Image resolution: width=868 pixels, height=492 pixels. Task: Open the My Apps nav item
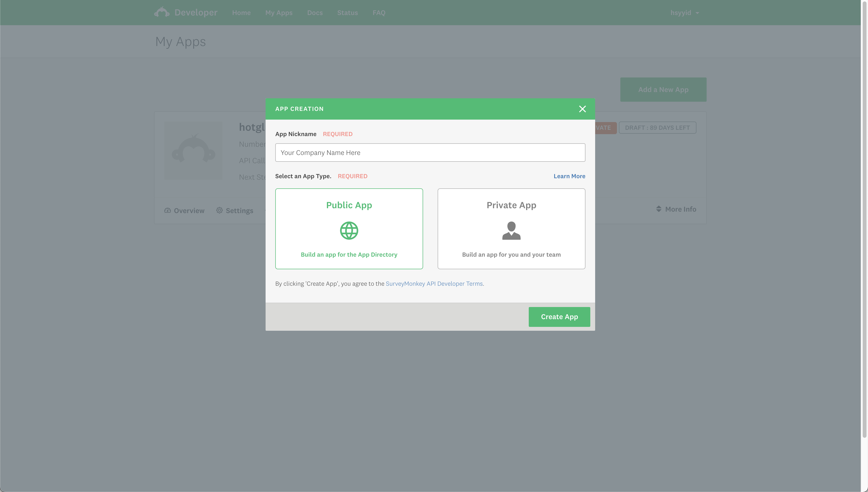pos(279,13)
